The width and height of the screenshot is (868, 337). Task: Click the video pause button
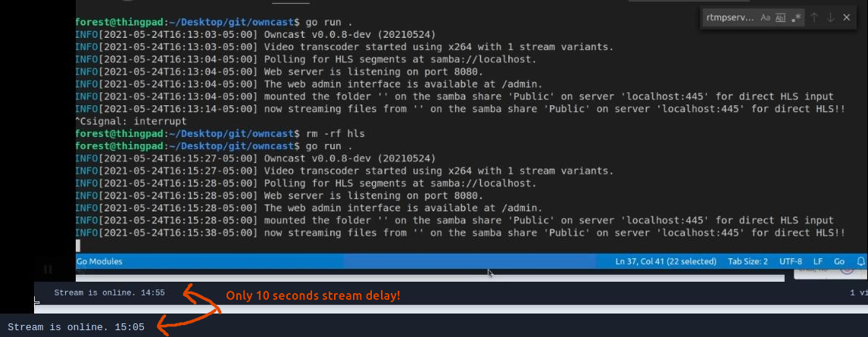tap(48, 270)
